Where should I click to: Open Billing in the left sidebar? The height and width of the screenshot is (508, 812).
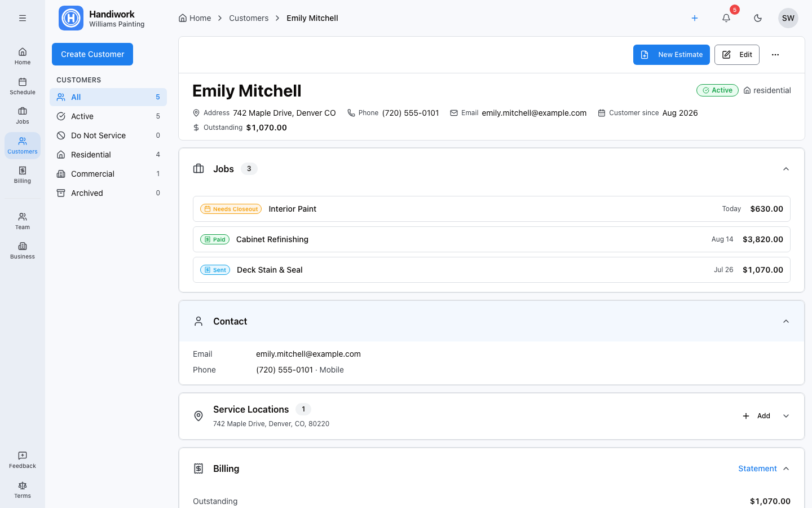(x=23, y=175)
